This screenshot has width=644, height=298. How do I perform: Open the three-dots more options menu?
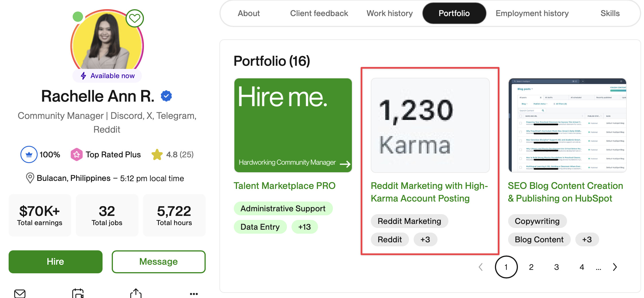pos(194,294)
